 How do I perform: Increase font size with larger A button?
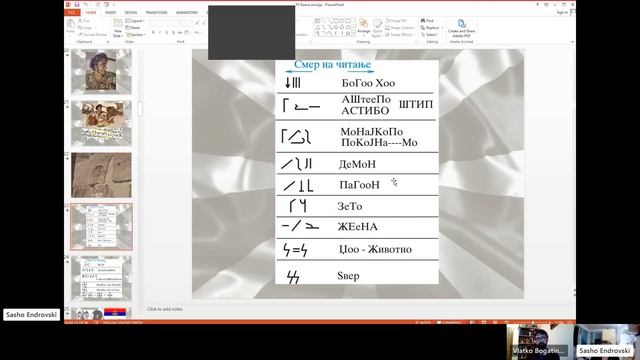[x=197, y=23]
